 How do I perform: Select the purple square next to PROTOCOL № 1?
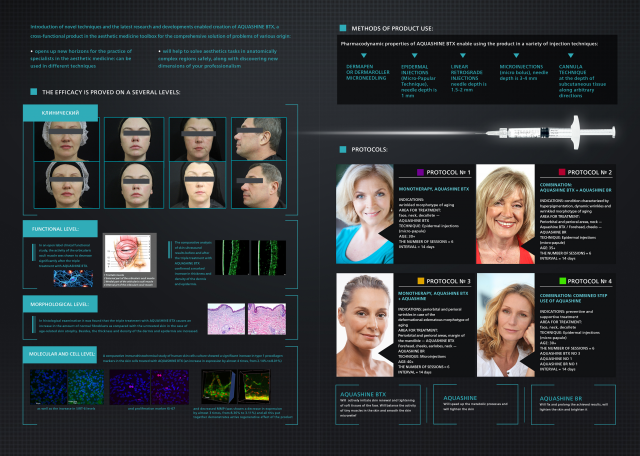pos(420,172)
